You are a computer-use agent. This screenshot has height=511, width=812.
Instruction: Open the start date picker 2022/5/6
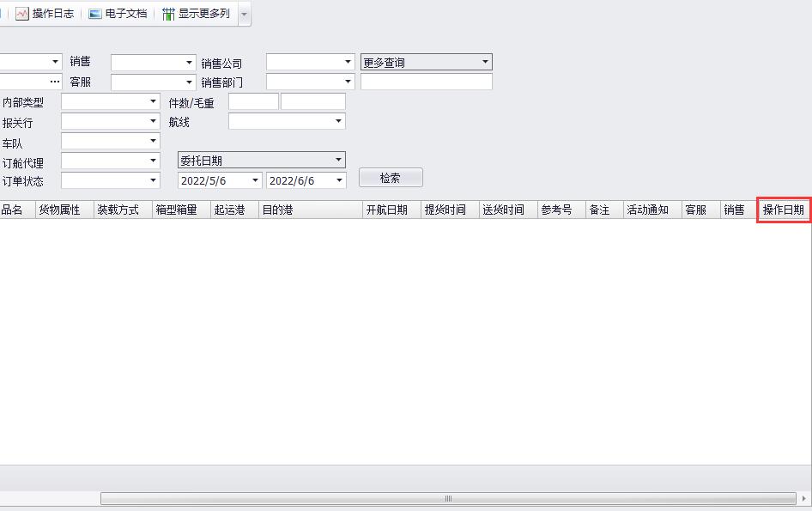click(x=255, y=180)
